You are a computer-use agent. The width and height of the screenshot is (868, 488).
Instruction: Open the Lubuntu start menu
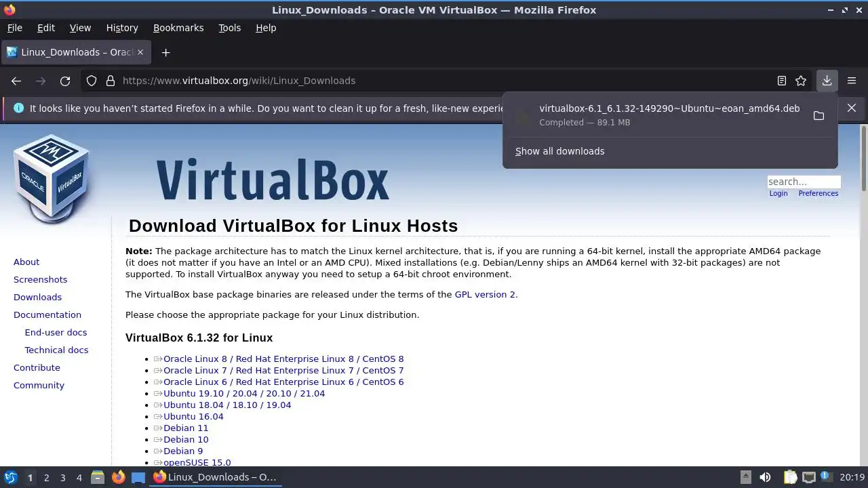click(10, 477)
